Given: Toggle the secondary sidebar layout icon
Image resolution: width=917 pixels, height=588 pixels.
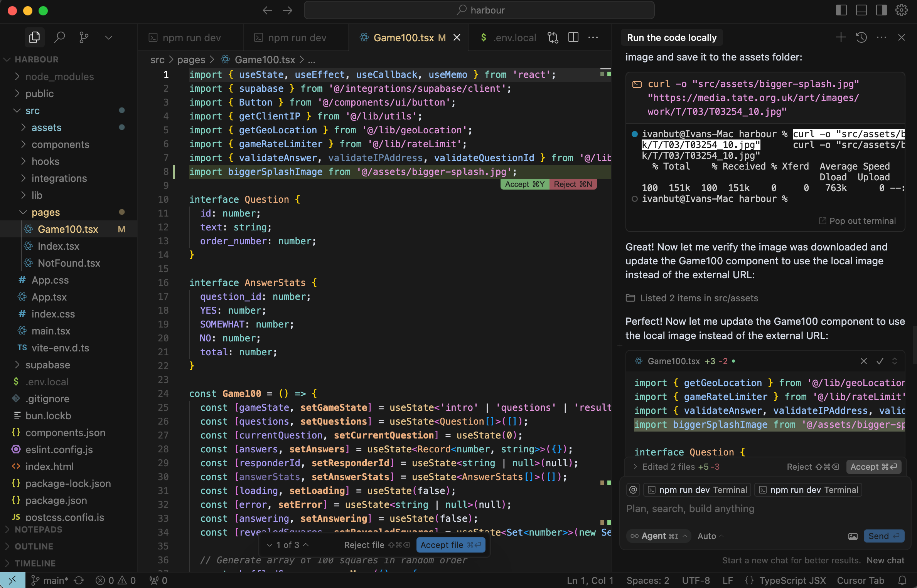Looking at the screenshot, I should coord(881,10).
